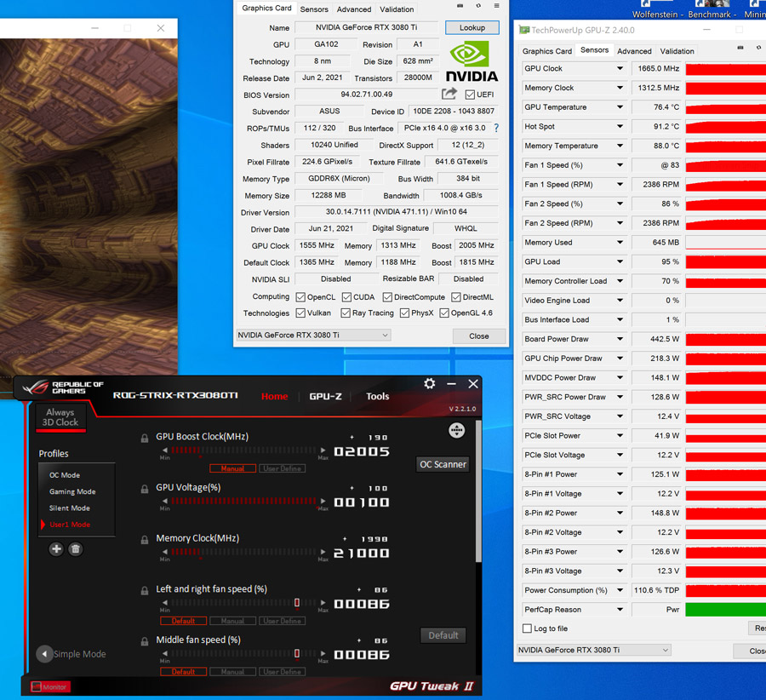
Task: Click the camera icon in GPU-Z 2.40.0 sensors window
Action: coord(740,48)
